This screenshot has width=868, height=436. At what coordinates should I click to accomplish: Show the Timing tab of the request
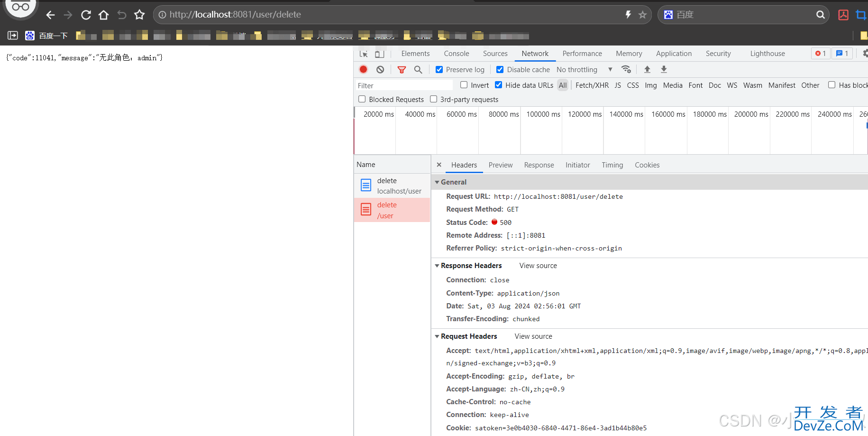coord(612,165)
